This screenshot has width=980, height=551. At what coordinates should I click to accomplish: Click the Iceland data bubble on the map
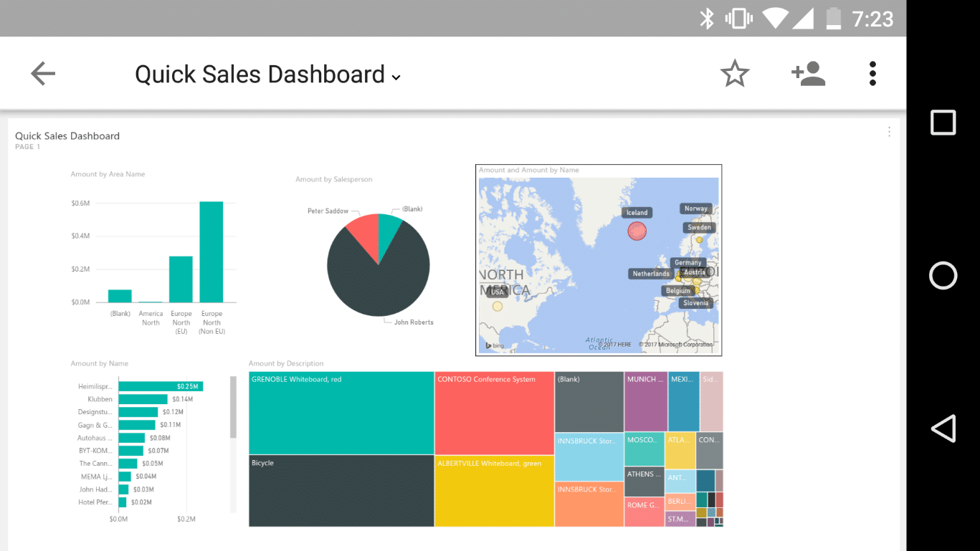[x=637, y=231]
